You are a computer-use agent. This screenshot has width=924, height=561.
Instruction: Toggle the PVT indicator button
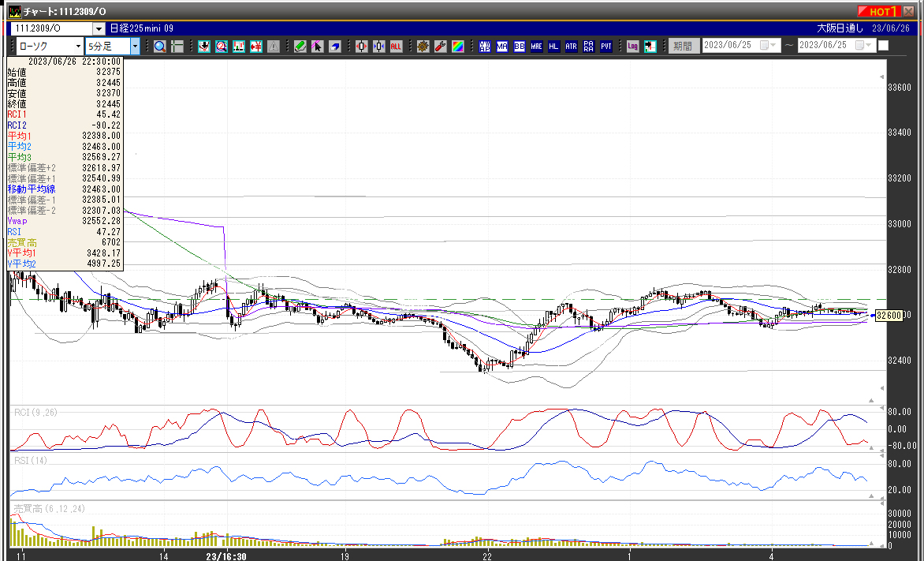tap(605, 47)
